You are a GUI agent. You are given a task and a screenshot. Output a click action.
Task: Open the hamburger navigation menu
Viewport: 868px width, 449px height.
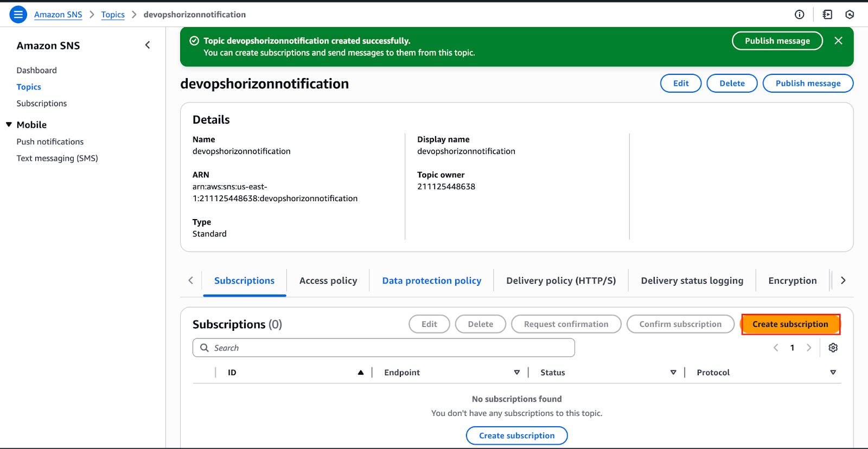(18, 15)
